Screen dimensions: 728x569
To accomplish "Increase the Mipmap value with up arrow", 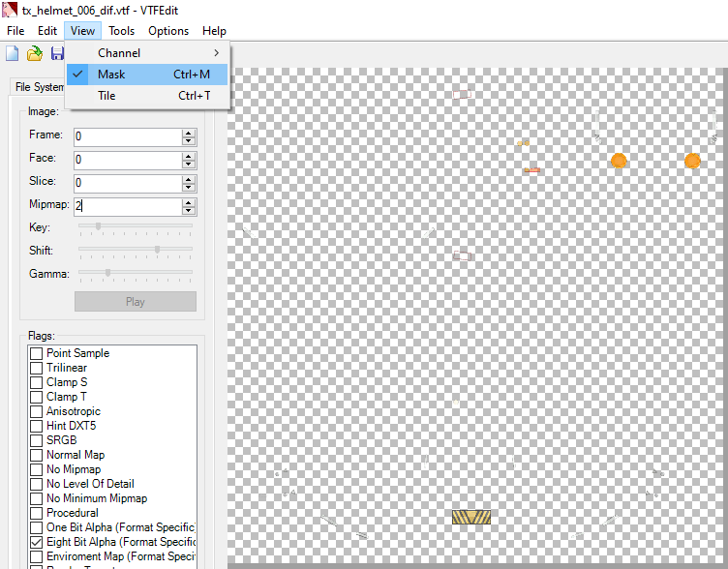I will [x=189, y=202].
